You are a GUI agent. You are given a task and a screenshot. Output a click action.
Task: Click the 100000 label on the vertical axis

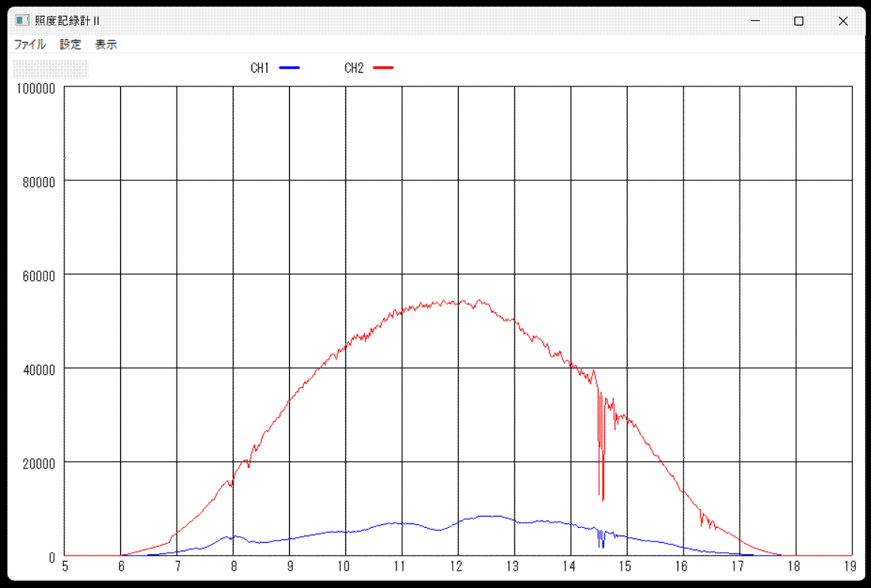pos(36,88)
